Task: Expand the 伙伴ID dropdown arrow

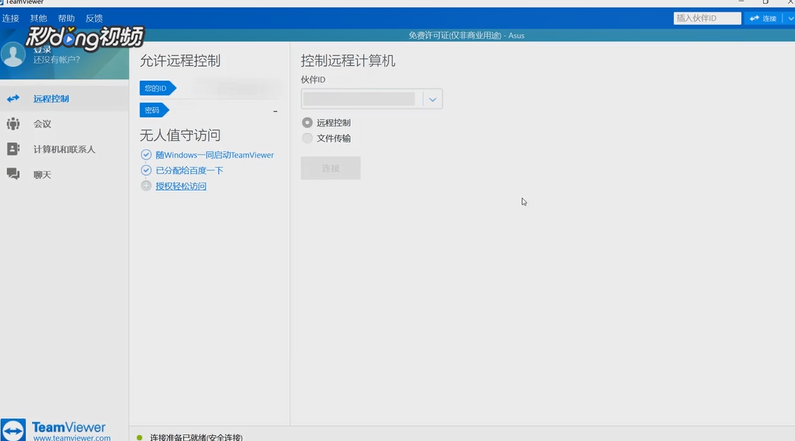Action: pyautogui.click(x=432, y=99)
